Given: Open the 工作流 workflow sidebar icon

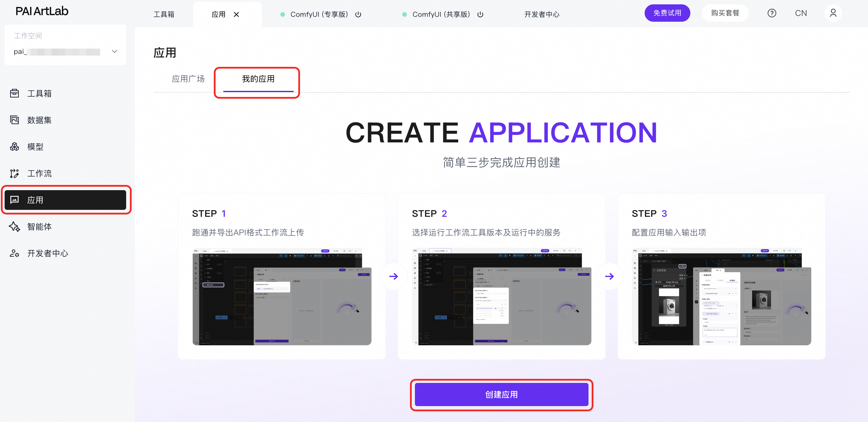Looking at the screenshot, I should coord(14,173).
